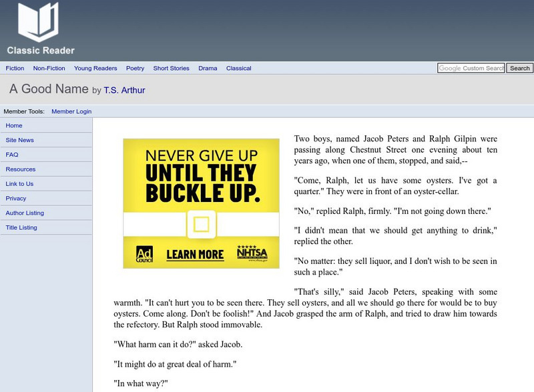Click the Classic Reader book logo
The image size is (534, 392).
(38, 22)
